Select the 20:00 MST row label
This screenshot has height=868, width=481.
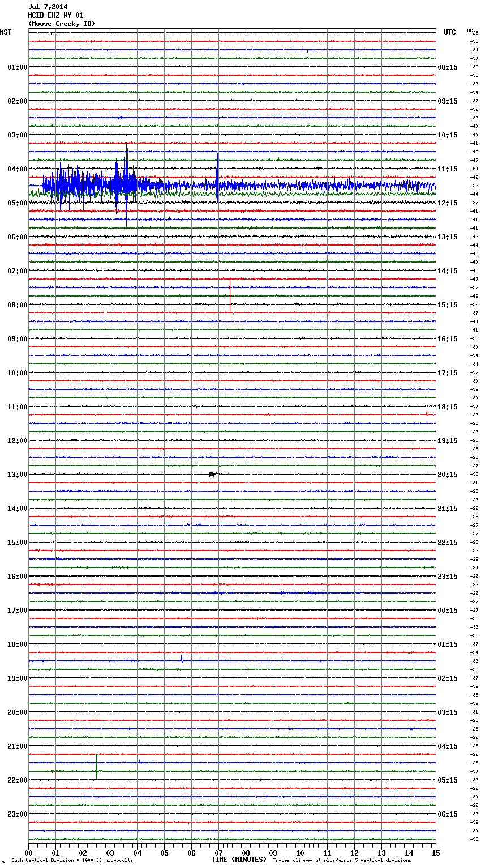(x=18, y=712)
